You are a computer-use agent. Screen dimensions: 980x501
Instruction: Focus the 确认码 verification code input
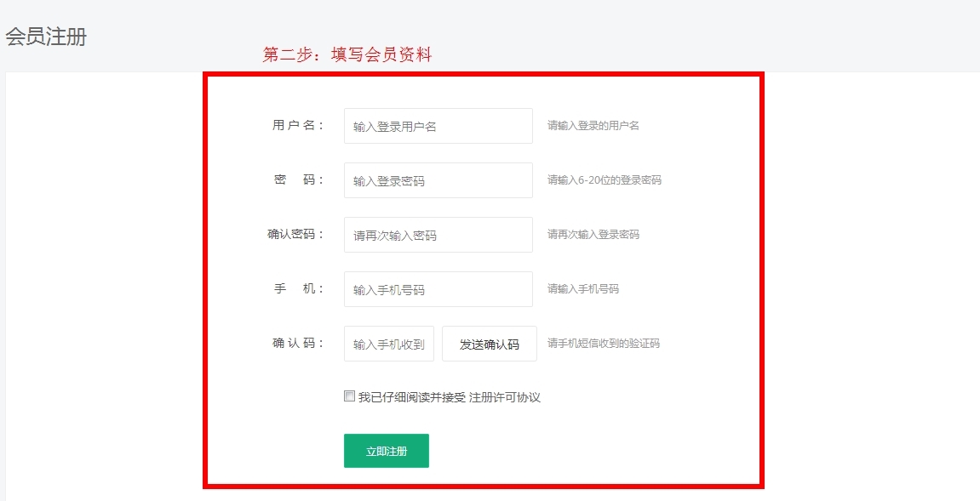point(389,344)
